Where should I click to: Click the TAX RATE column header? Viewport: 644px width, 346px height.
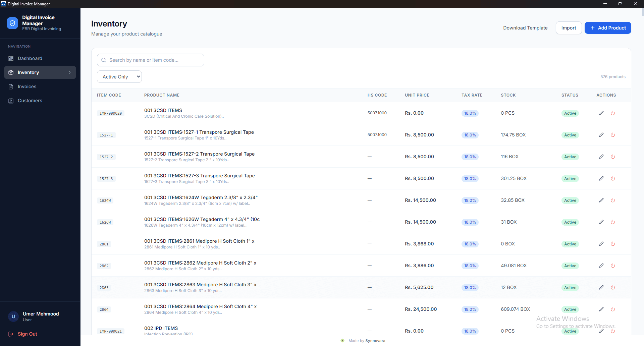[x=472, y=95]
